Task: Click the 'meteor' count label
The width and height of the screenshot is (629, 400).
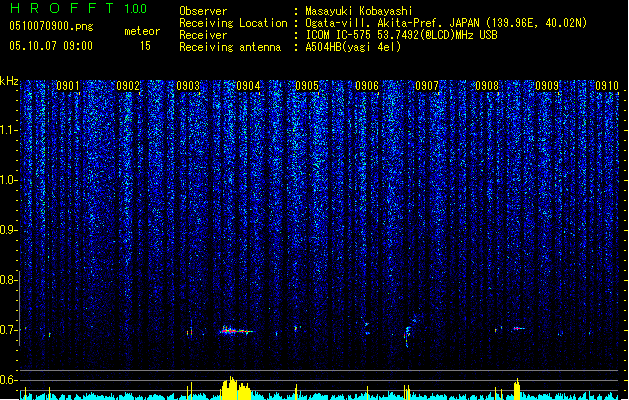Action: click(x=142, y=31)
